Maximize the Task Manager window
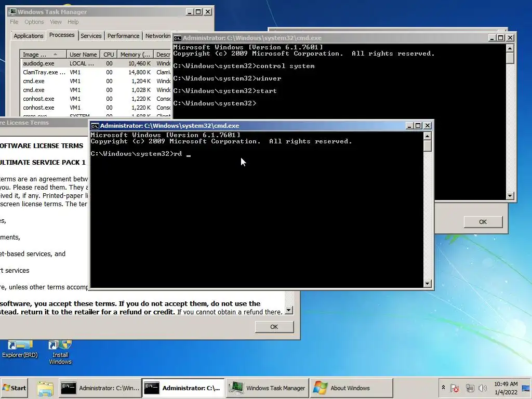 198,12
